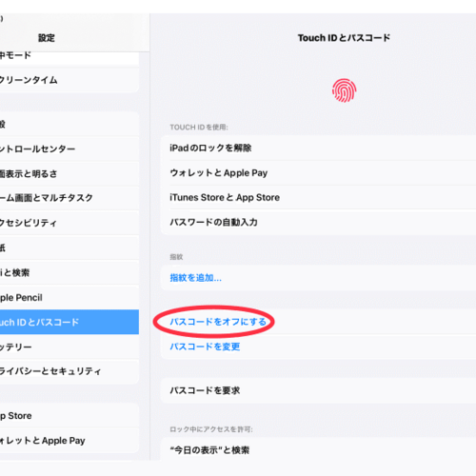Tap パスコードをオフにする
This screenshot has width=476, height=476.
pos(218,322)
